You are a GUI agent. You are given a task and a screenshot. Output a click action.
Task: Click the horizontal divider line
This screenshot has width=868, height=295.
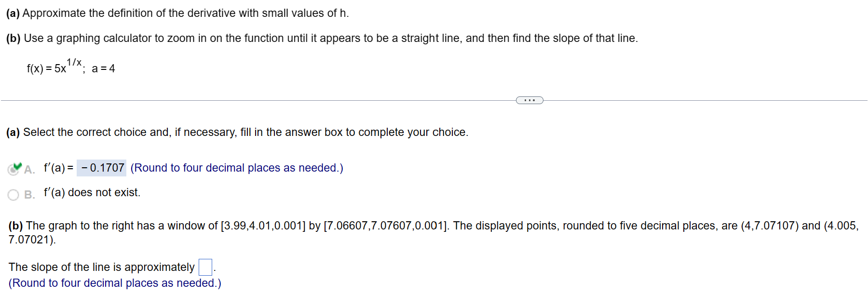pyautogui.click(x=241, y=100)
